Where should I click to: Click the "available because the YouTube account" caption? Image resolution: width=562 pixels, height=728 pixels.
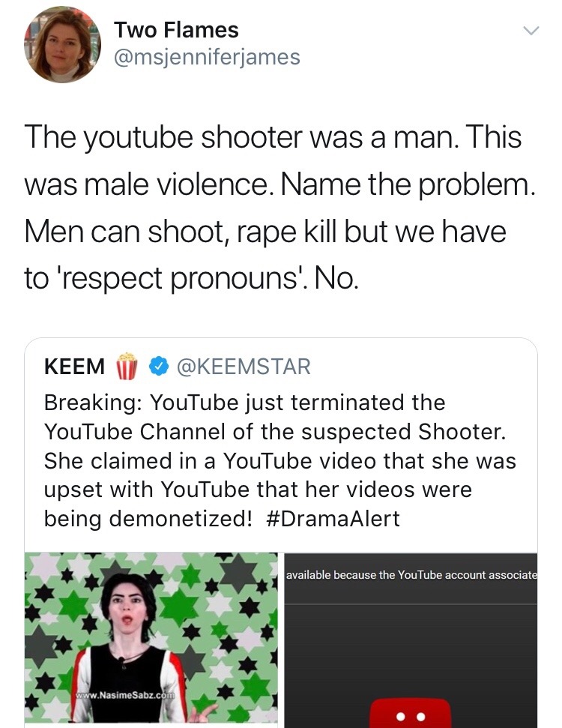coord(411,574)
